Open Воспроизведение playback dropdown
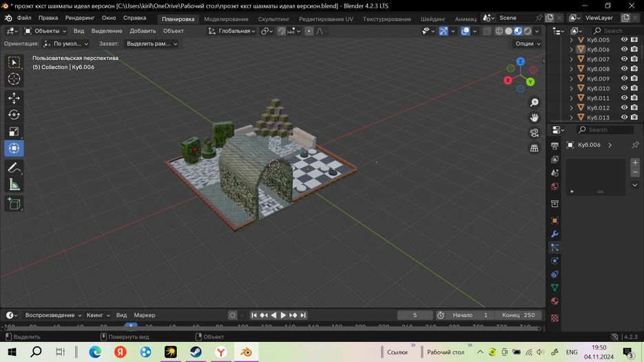The width and height of the screenshot is (644, 362). [x=53, y=315]
